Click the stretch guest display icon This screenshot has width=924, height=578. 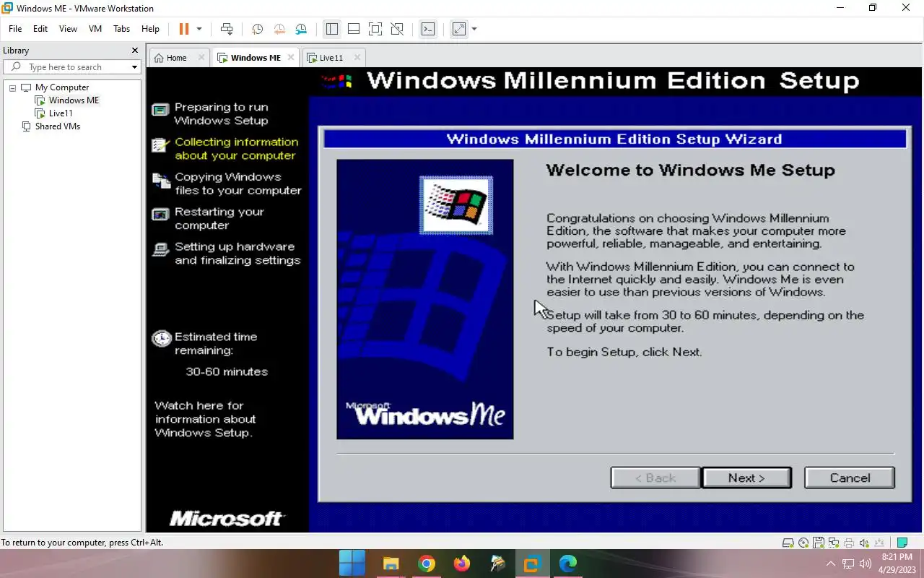(x=459, y=29)
